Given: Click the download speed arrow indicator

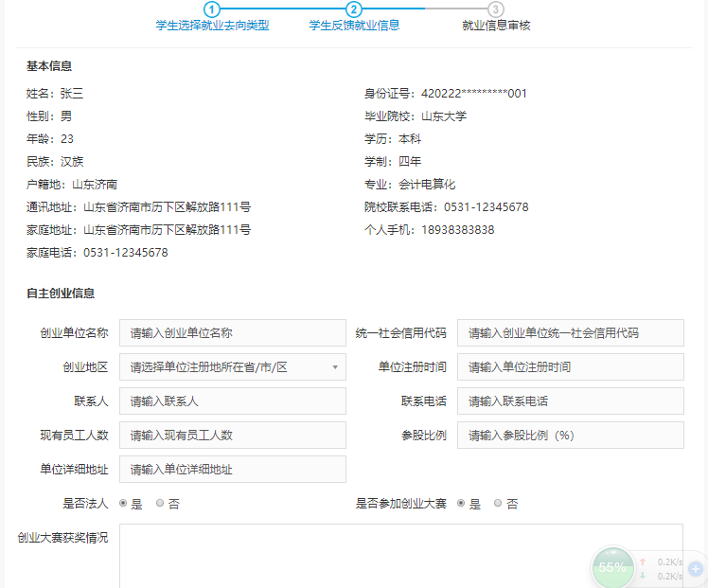Looking at the screenshot, I should [644, 576].
